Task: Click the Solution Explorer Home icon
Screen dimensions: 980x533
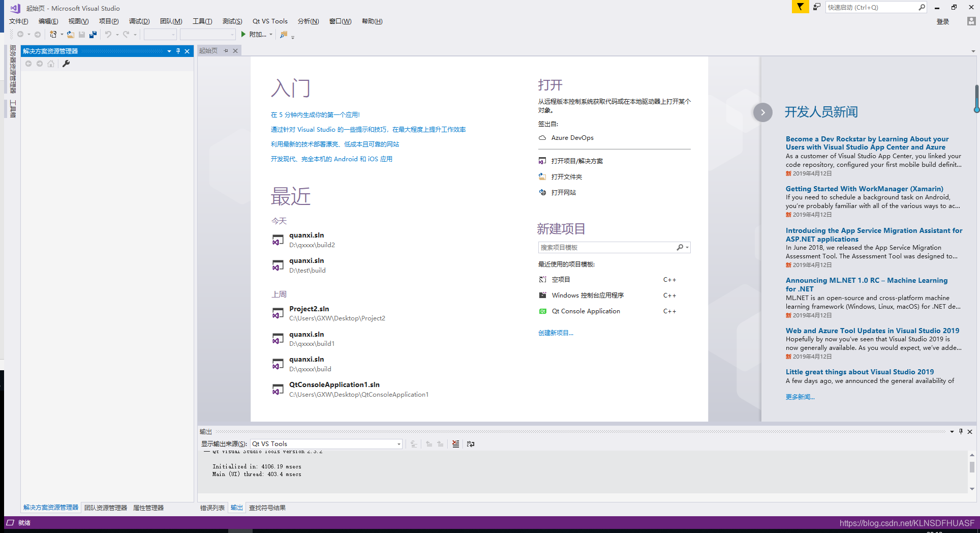Action: [51, 64]
